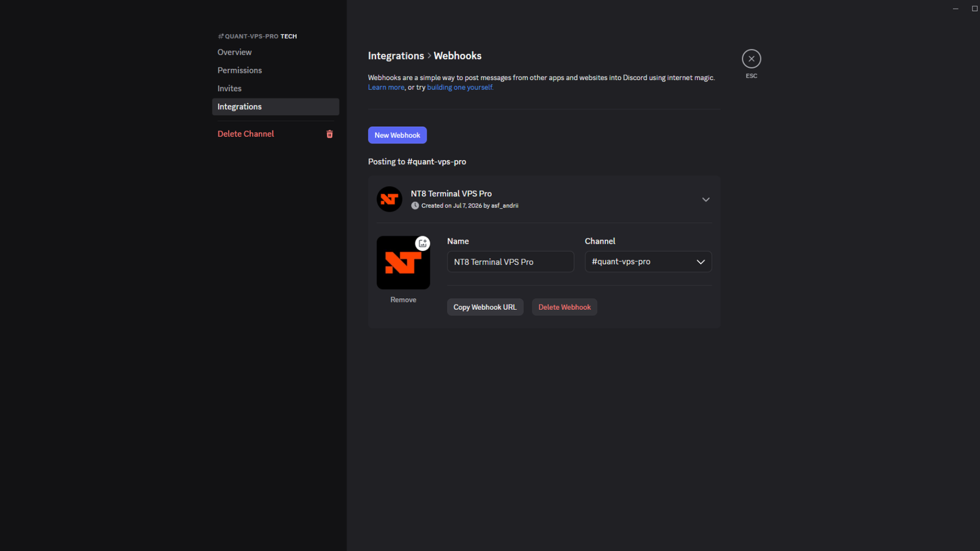This screenshot has height=551, width=980.
Task: Open the #quant-vps-pro channel dropdown
Action: 648,261
